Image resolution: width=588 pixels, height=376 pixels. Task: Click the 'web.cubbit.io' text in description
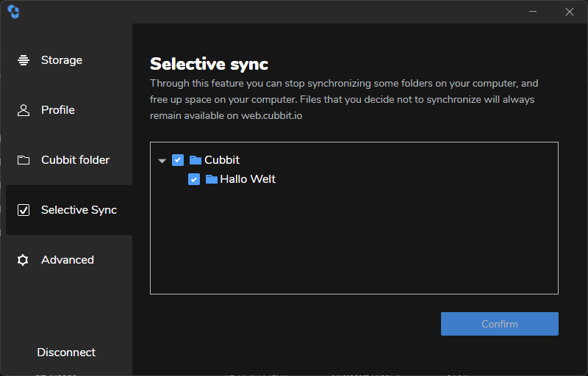click(x=271, y=116)
